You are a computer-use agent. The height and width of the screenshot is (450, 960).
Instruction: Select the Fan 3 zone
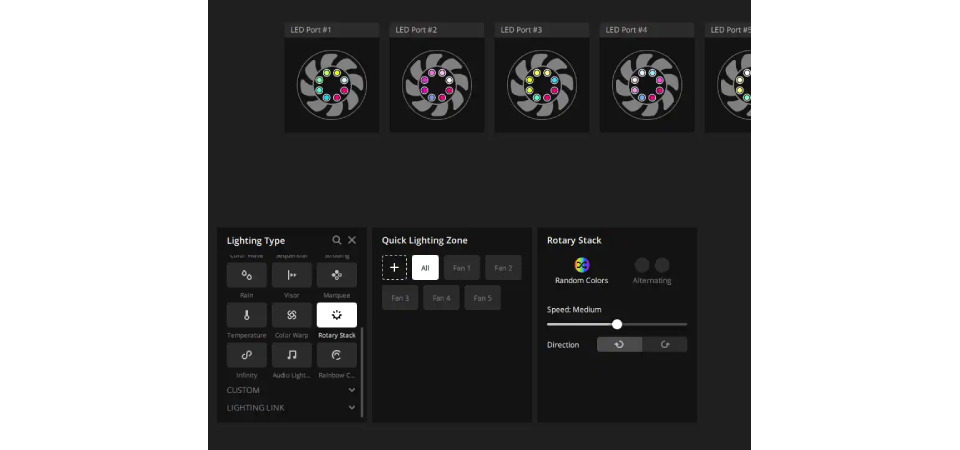tap(400, 298)
